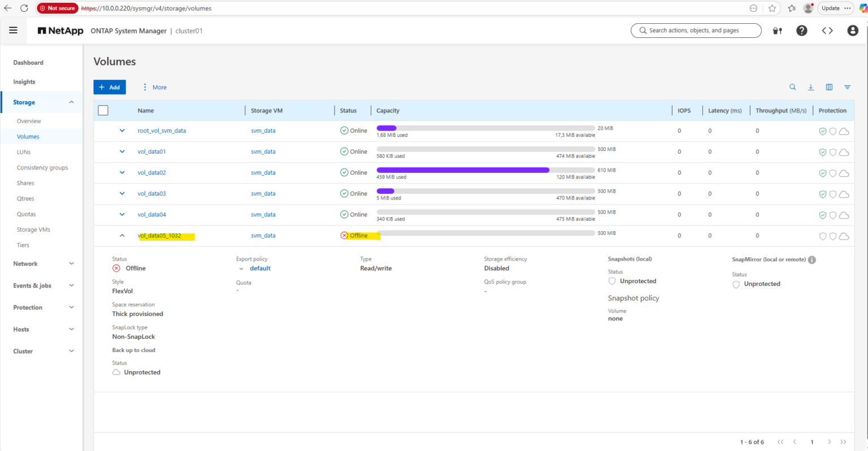Open the search within volumes table
Viewport: 868px width, 451px height.
pyautogui.click(x=793, y=87)
